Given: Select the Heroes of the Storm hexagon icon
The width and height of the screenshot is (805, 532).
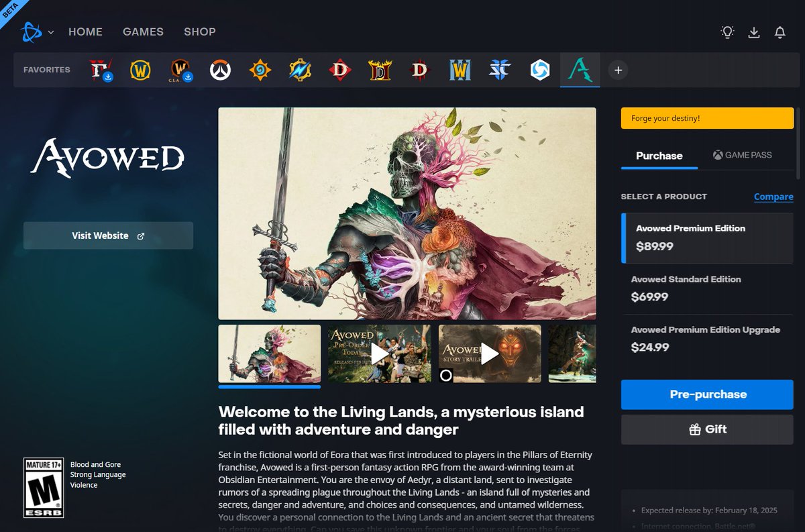Looking at the screenshot, I should coord(540,70).
